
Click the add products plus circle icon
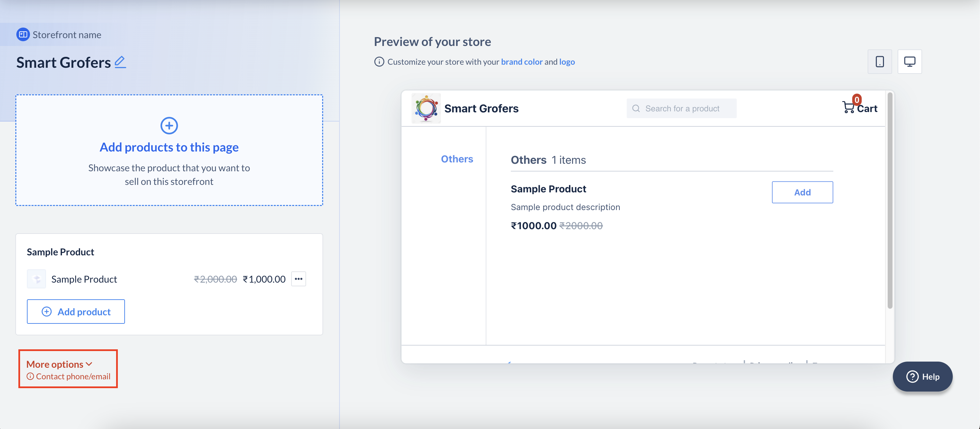(169, 125)
